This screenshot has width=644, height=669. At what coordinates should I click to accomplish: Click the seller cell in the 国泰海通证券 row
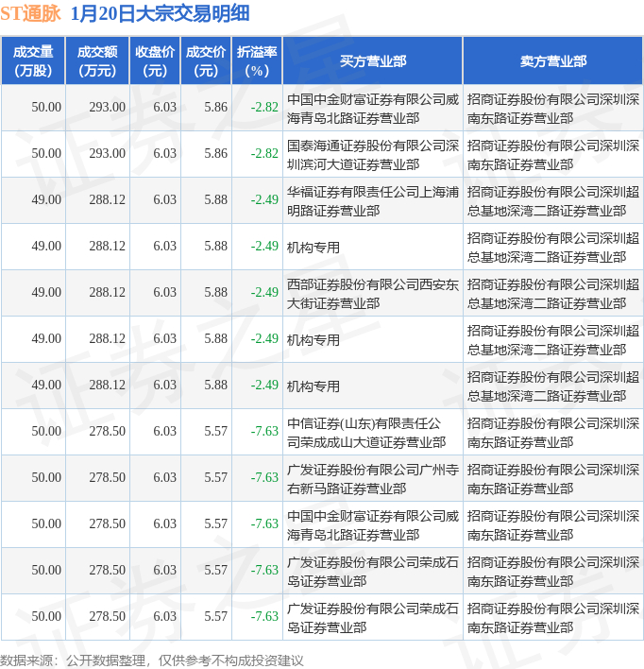pyautogui.click(x=553, y=155)
